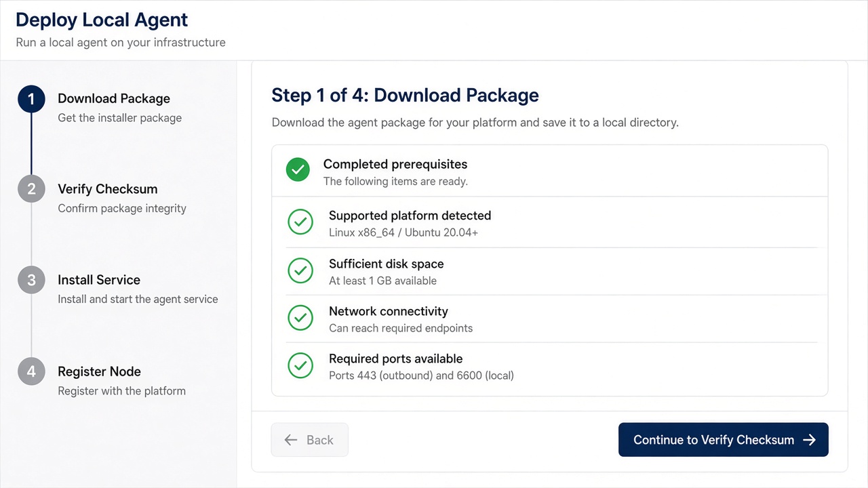Click the green Completed prerequisites check icon
Image resolution: width=868 pixels, height=488 pixels.
(298, 169)
